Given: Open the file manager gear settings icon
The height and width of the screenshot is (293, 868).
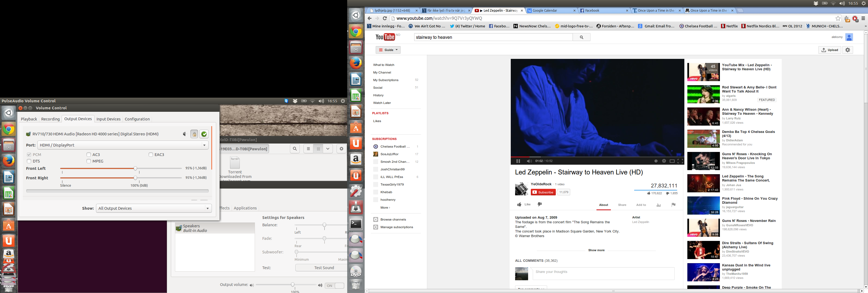Looking at the screenshot, I should tap(341, 149).
